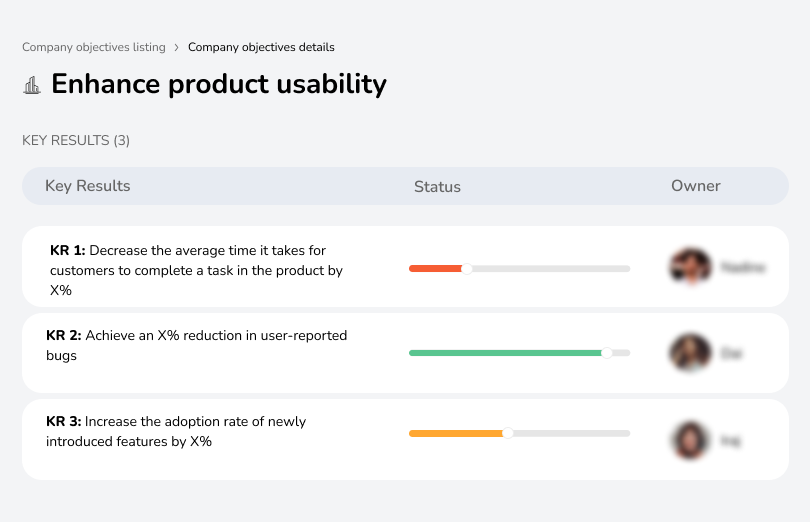810x522 pixels.
Task: Click the KR 1 owner avatar
Action: pos(690,267)
